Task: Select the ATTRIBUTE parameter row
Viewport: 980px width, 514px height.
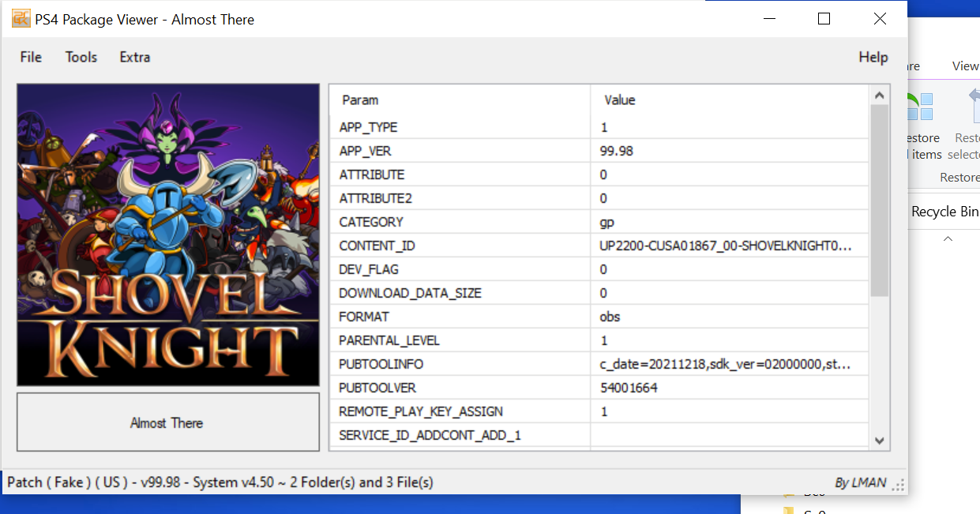Action: (599, 174)
